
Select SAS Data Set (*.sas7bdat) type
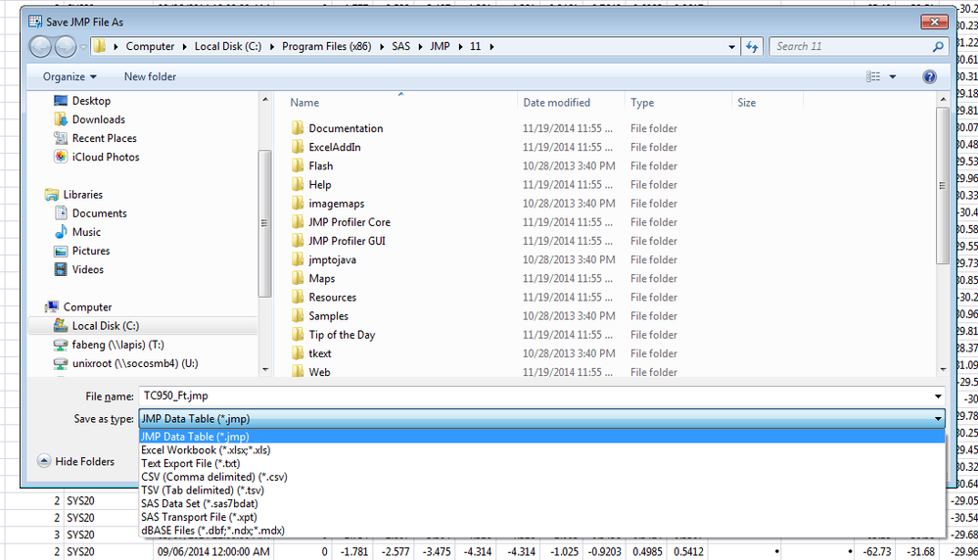click(x=541, y=504)
